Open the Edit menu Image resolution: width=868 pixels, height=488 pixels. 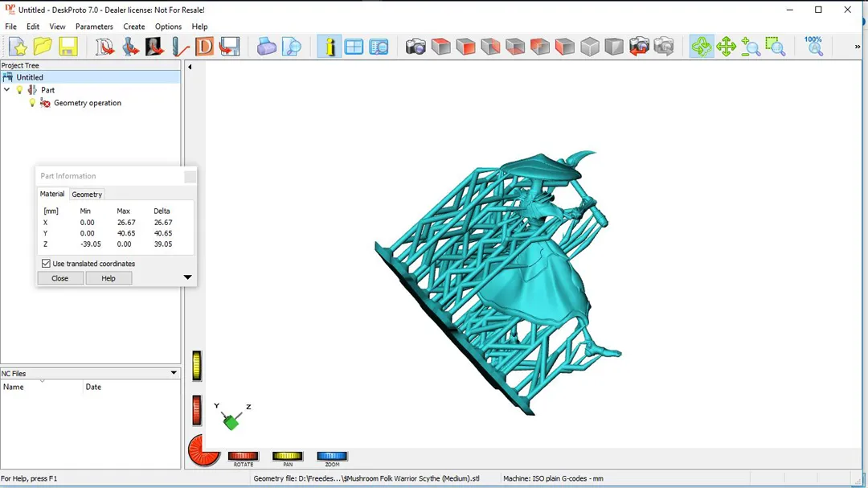point(33,27)
